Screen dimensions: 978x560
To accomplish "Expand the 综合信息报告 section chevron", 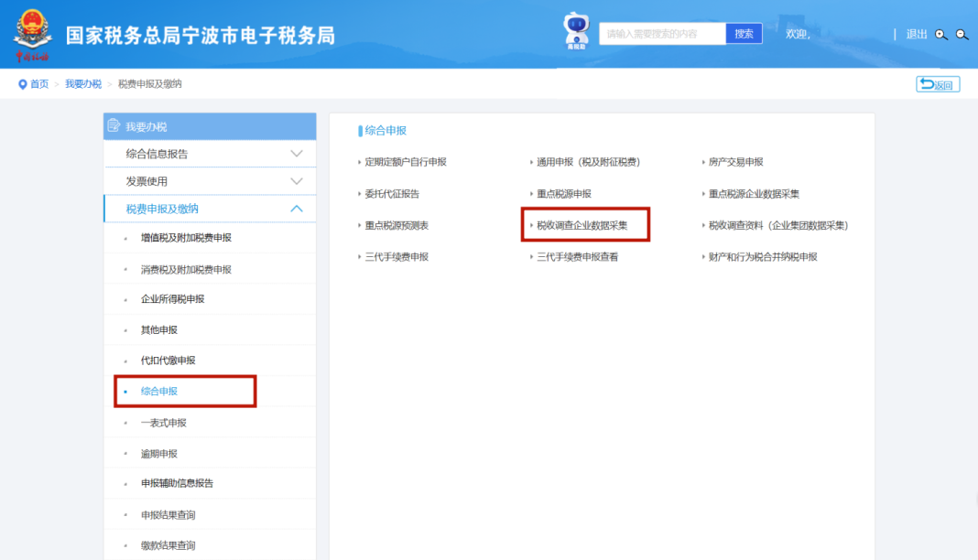I will (296, 154).
